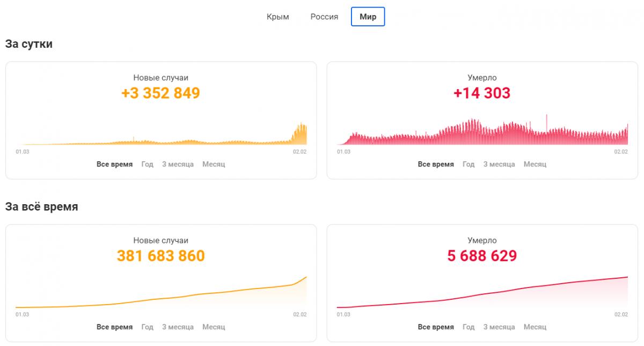The image size is (644, 346).
Task: Set total Новые случаи chart to Месяц
Action: (x=214, y=327)
